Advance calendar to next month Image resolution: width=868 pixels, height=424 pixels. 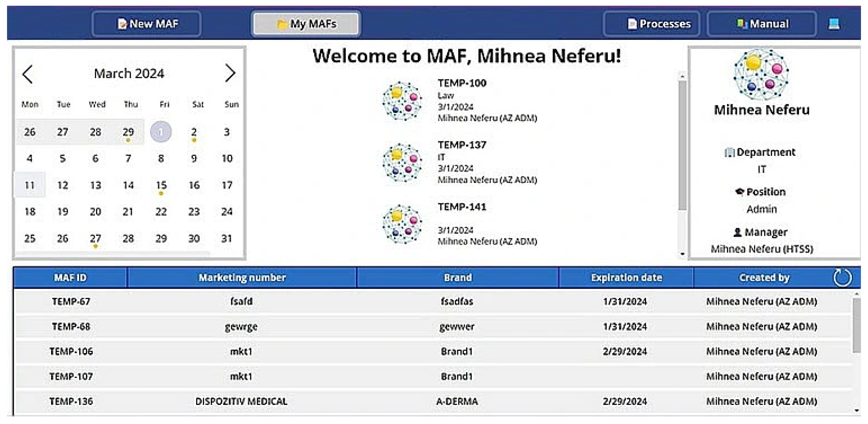230,73
